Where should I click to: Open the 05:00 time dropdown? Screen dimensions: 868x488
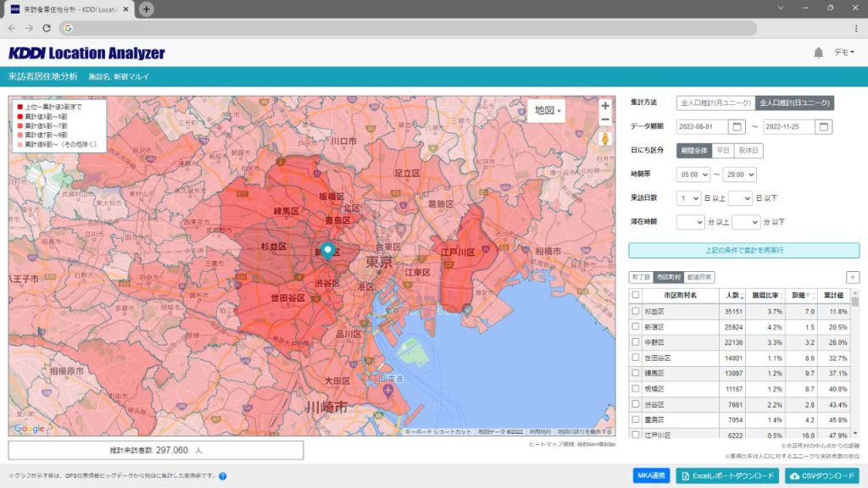[x=693, y=175]
